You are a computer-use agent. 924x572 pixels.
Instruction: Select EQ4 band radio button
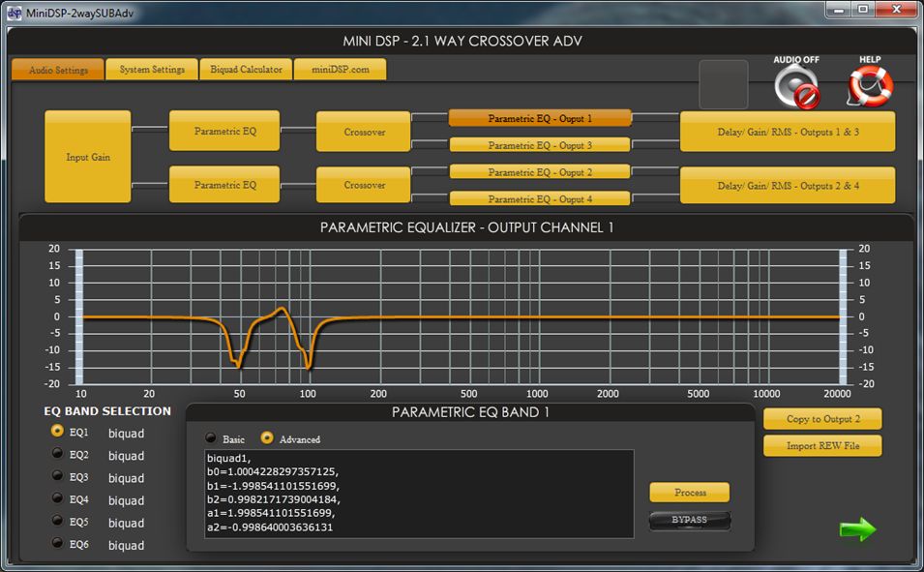57,497
